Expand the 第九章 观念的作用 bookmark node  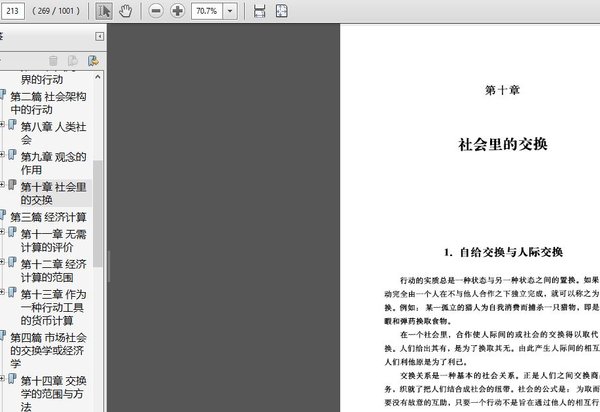click(3, 156)
